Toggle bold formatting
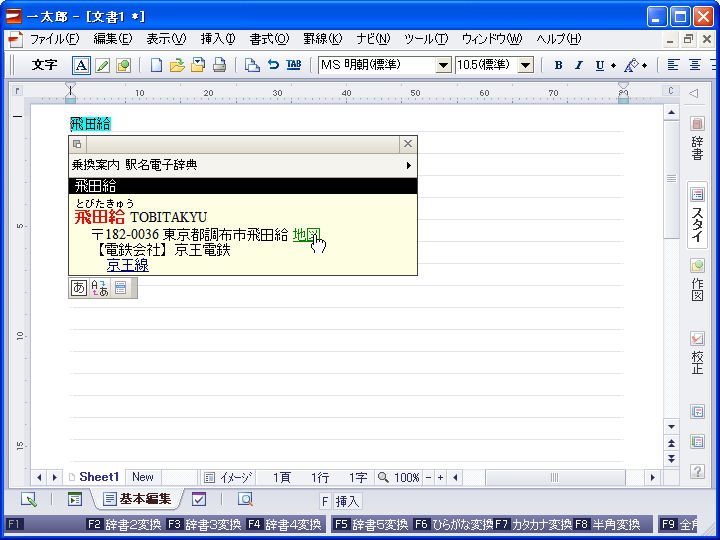The height and width of the screenshot is (540, 720). 558,65
